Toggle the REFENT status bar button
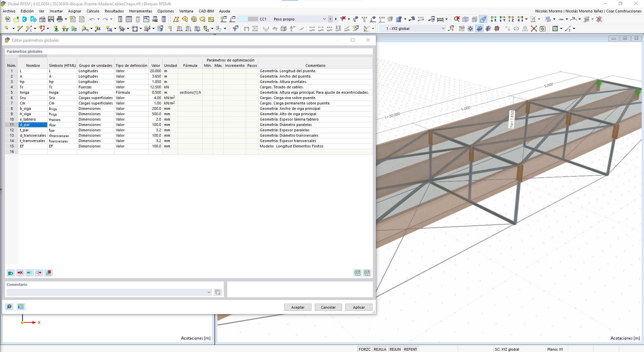This screenshot has height=352, width=644. coord(411,349)
